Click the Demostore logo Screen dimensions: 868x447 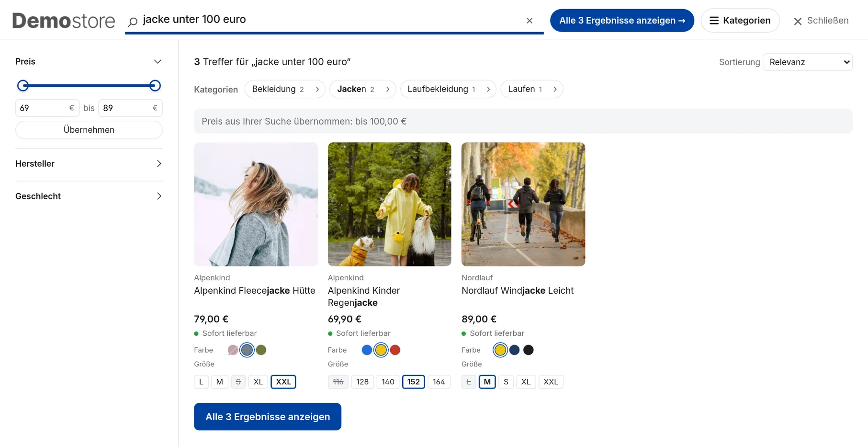click(64, 21)
